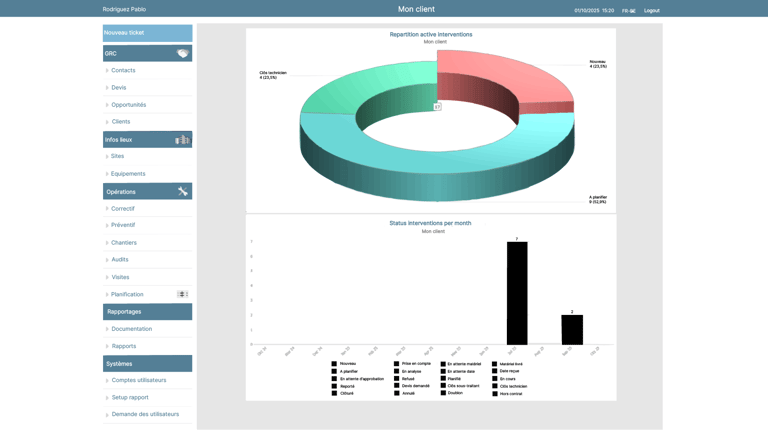Screen dimensions: 768x430
Task: Click Planifié legend swatch
Action: (x=443, y=379)
